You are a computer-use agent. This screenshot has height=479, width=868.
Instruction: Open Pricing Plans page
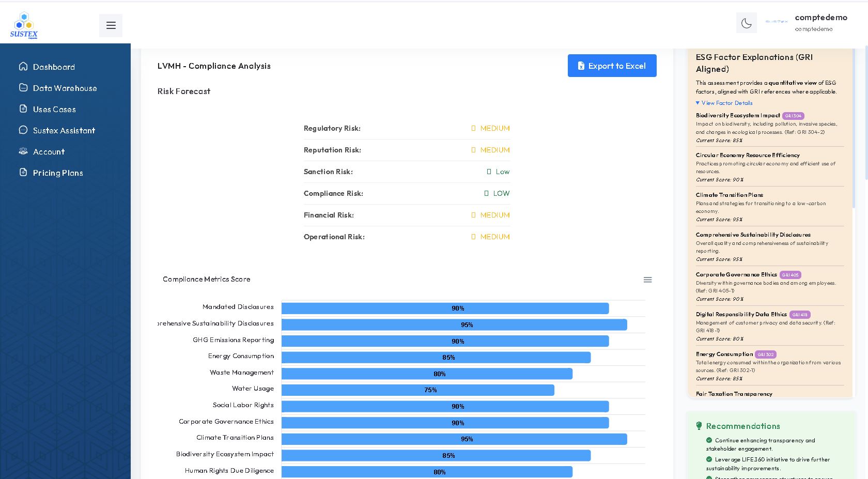58,173
